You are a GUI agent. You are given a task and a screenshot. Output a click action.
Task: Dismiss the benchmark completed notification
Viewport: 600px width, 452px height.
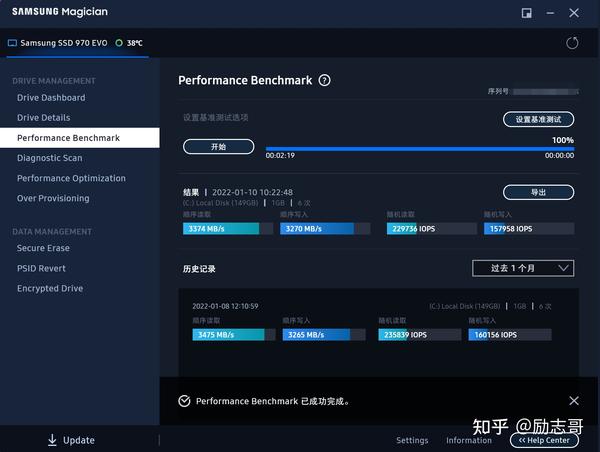tap(574, 401)
